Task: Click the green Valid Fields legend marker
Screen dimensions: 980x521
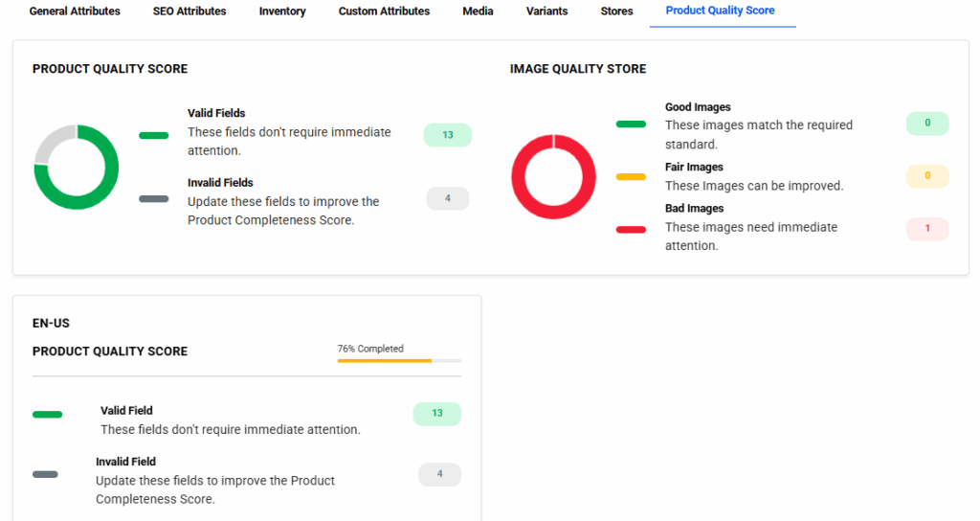Action: [x=153, y=135]
